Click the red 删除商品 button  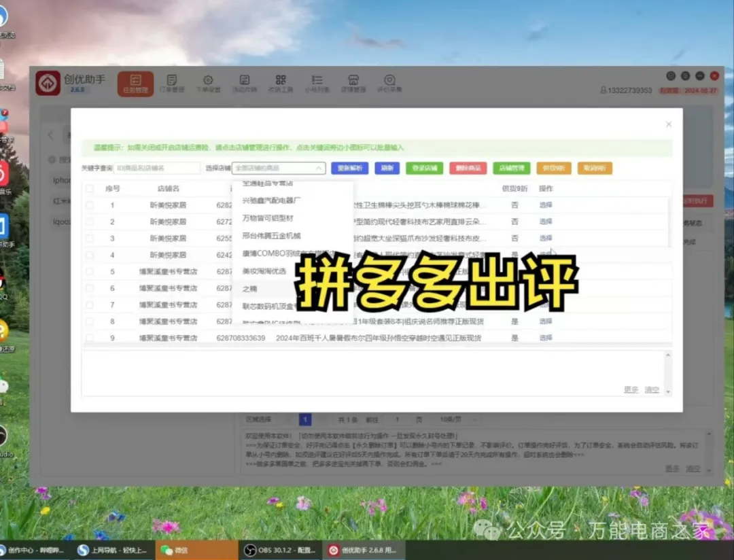468,168
